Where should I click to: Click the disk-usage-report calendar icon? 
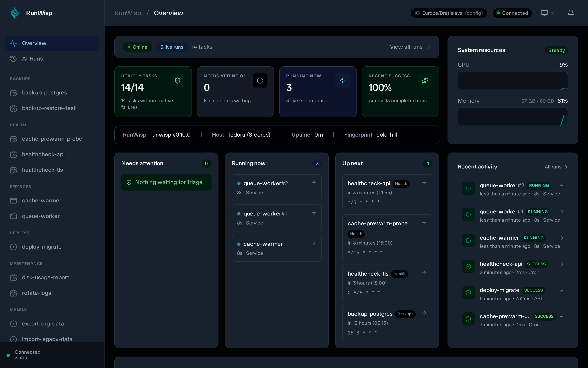(x=13, y=277)
